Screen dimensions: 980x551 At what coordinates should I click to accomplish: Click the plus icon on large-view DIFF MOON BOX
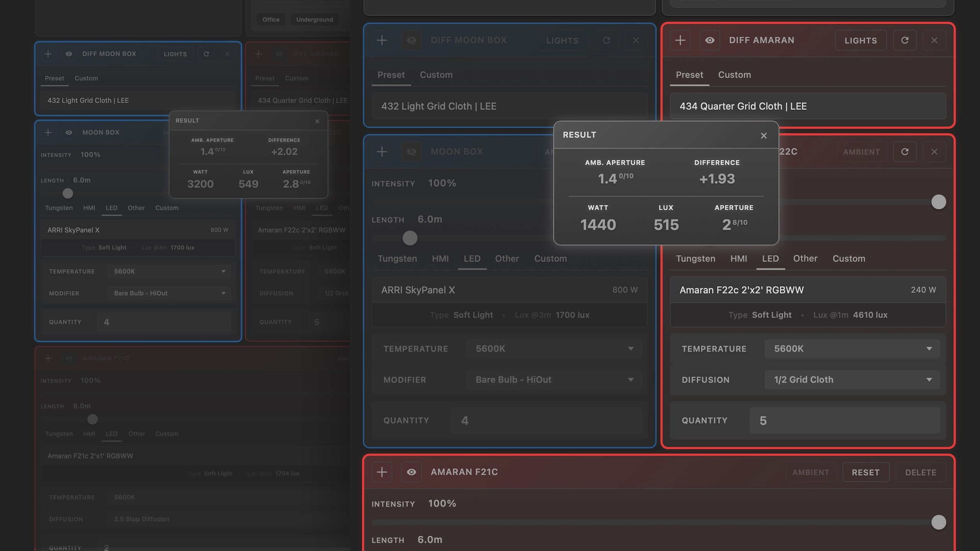click(x=382, y=40)
